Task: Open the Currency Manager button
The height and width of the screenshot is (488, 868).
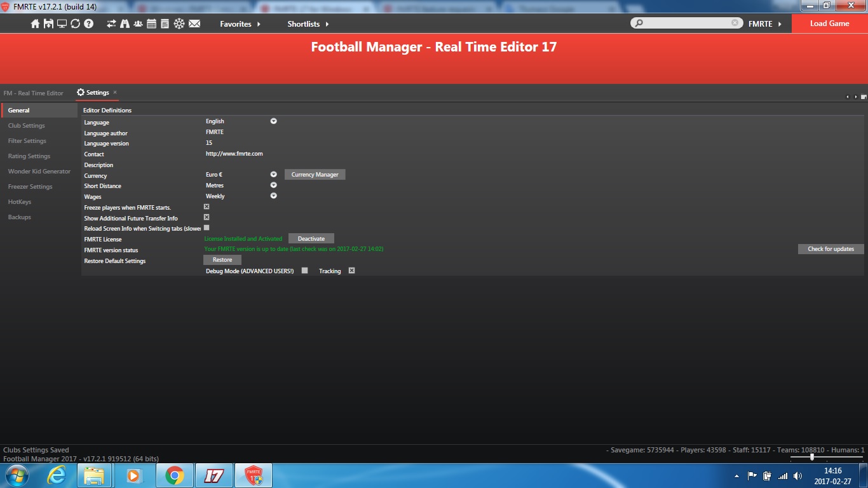Action: click(x=315, y=175)
